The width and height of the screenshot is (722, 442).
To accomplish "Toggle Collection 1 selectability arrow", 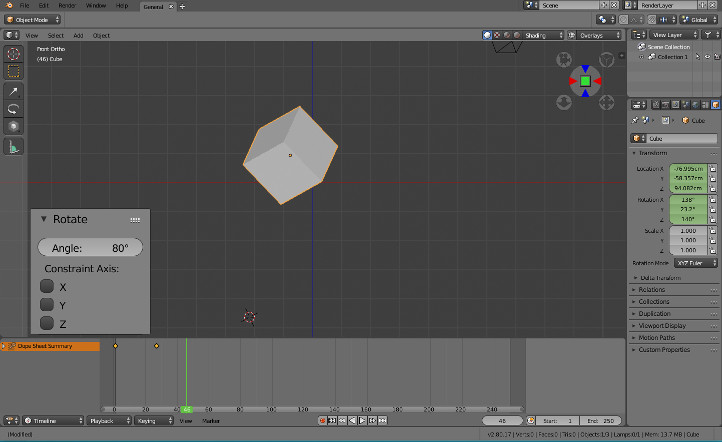I will point(698,57).
